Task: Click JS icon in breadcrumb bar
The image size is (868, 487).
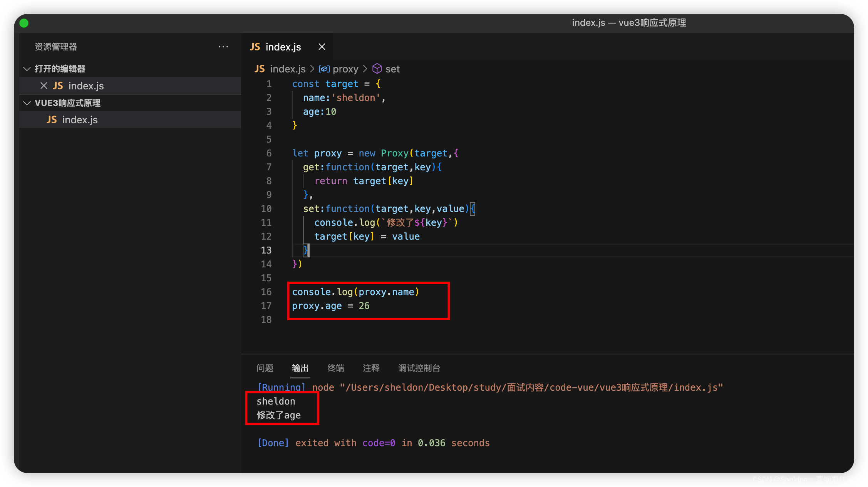Action: pos(260,69)
